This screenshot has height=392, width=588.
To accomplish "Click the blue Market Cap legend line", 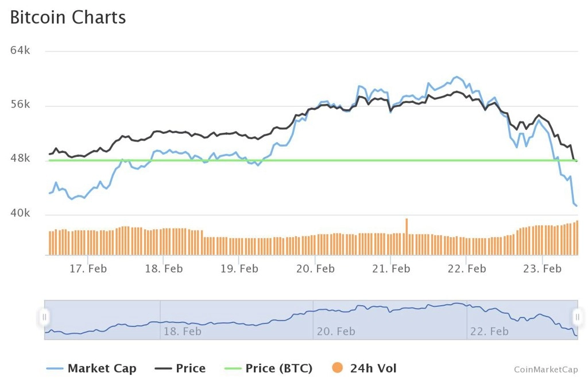I will (55, 368).
